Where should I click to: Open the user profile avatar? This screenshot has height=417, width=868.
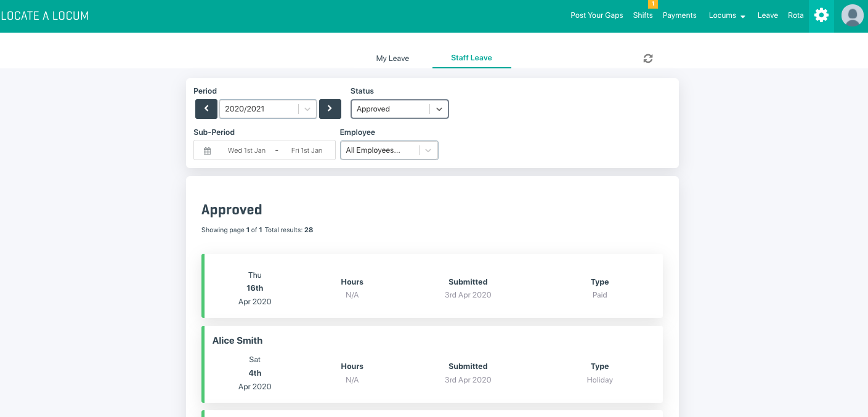tap(853, 15)
